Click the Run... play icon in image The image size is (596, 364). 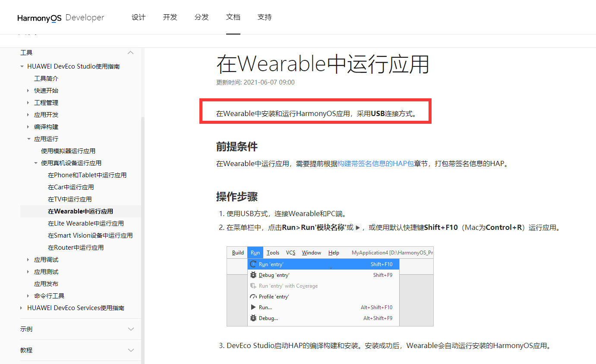point(253,308)
